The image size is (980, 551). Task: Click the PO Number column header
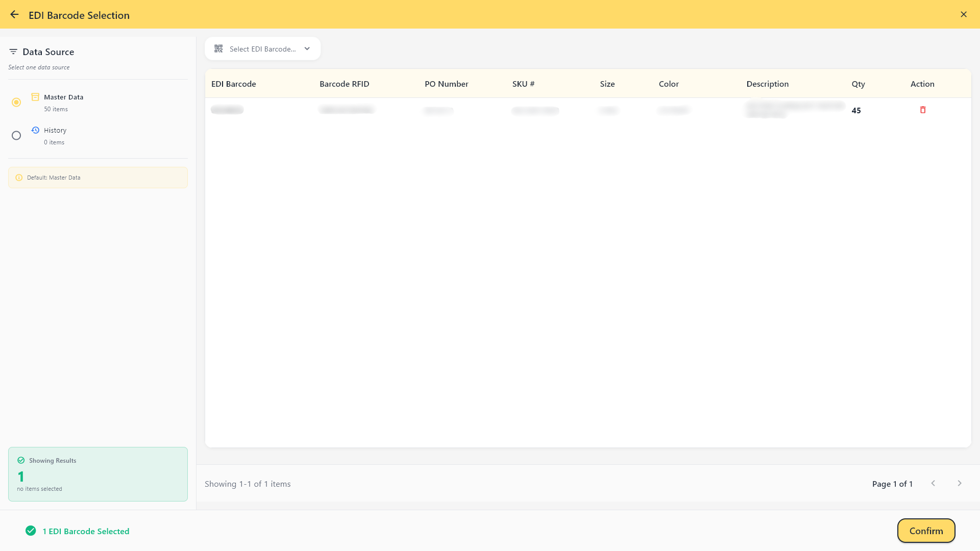pos(446,84)
